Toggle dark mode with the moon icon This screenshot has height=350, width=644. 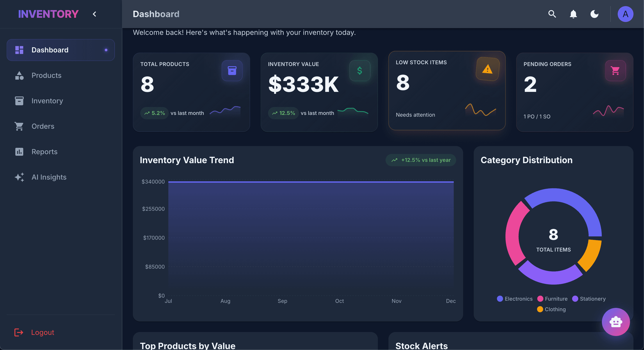tap(594, 14)
